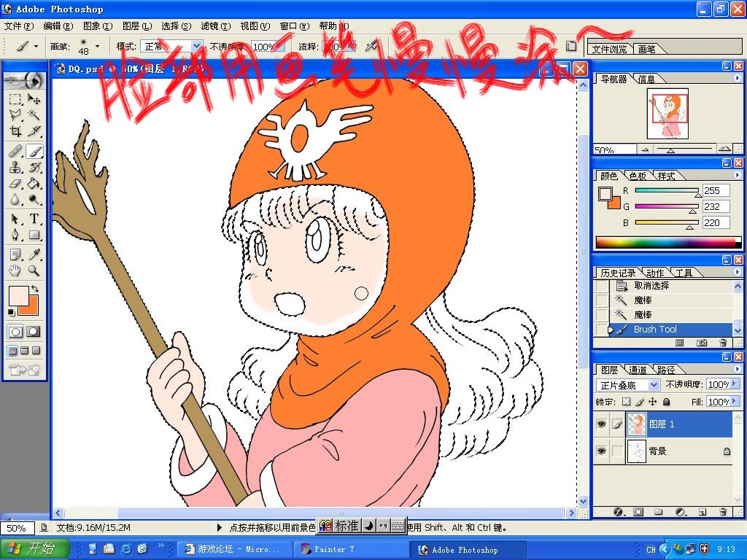Open the History palette options menu arrow
The image size is (747, 560).
[738, 272]
